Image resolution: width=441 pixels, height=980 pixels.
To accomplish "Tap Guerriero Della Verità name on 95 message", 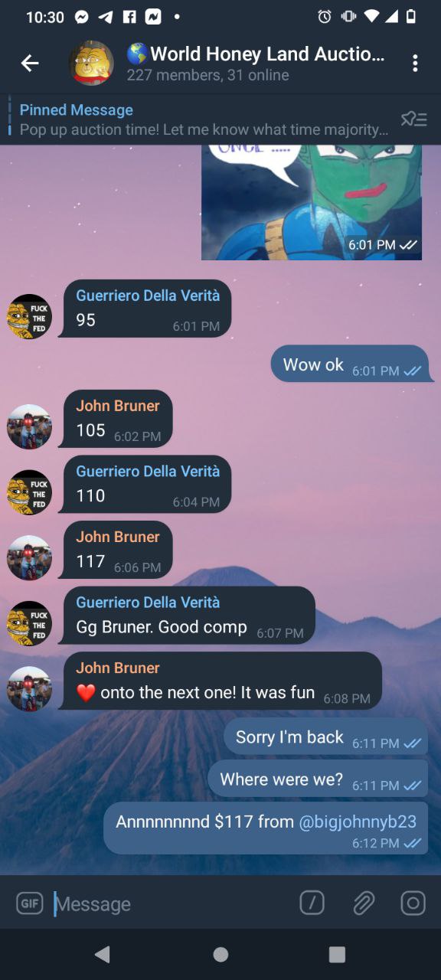I will [148, 296].
